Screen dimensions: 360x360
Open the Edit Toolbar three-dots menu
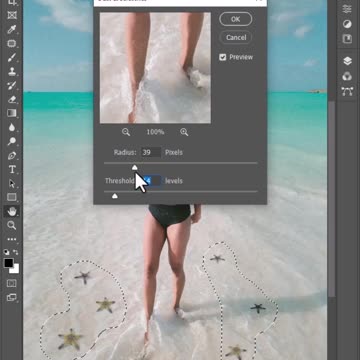(12, 239)
